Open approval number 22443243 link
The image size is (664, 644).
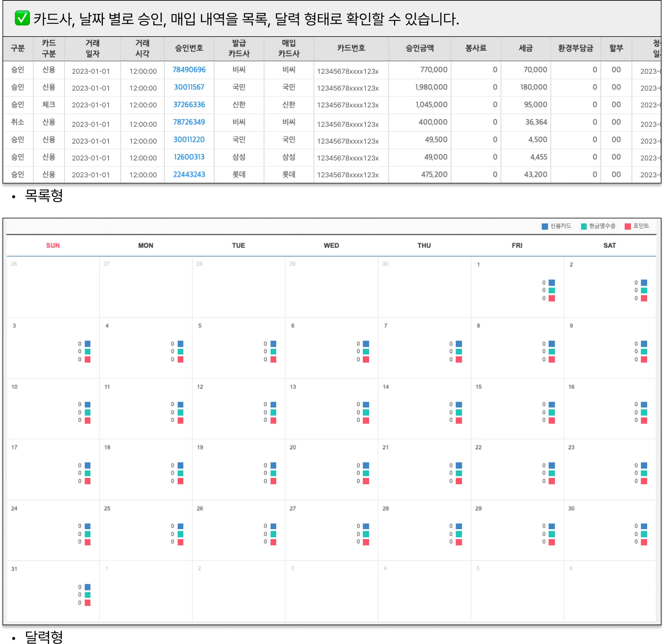point(189,175)
